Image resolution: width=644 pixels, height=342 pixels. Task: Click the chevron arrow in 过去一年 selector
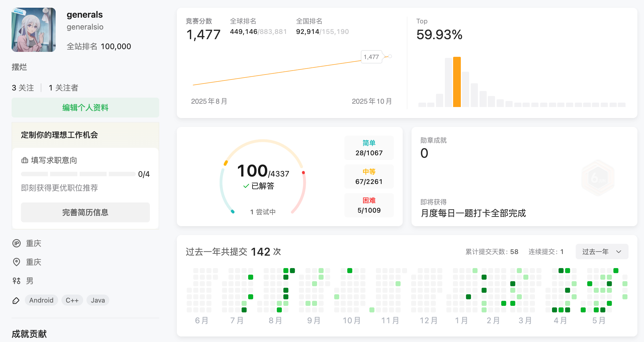(x=619, y=252)
